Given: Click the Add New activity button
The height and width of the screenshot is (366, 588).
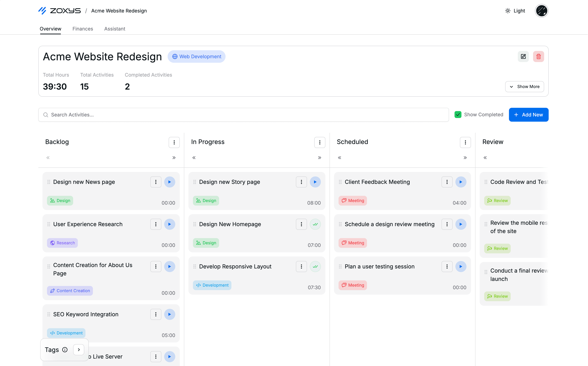Looking at the screenshot, I should tap(529, 114).
